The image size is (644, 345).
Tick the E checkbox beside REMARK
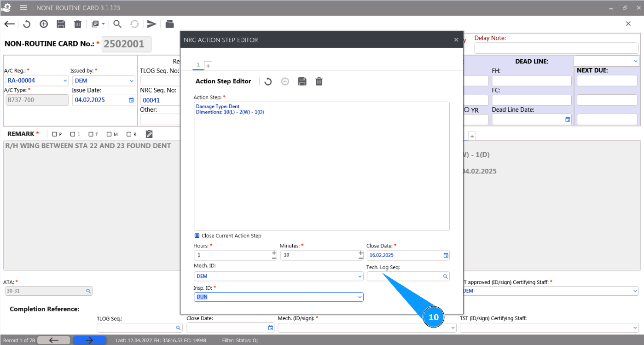point(73,134)
